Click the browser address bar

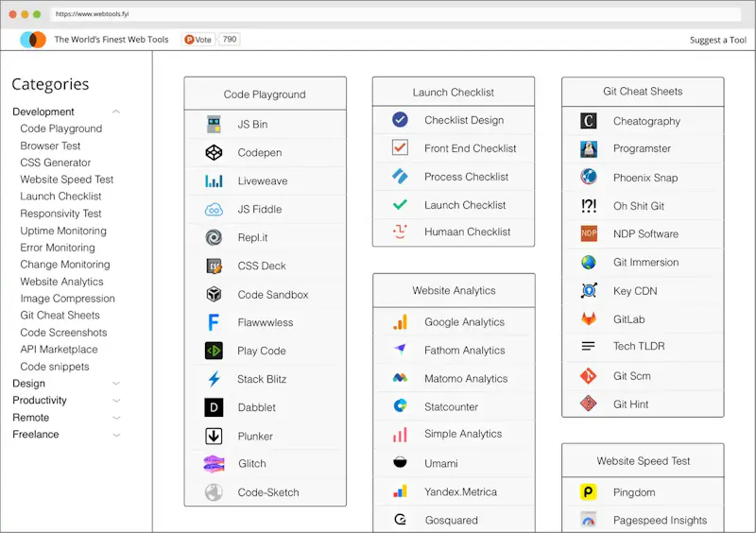click(395, 14)
